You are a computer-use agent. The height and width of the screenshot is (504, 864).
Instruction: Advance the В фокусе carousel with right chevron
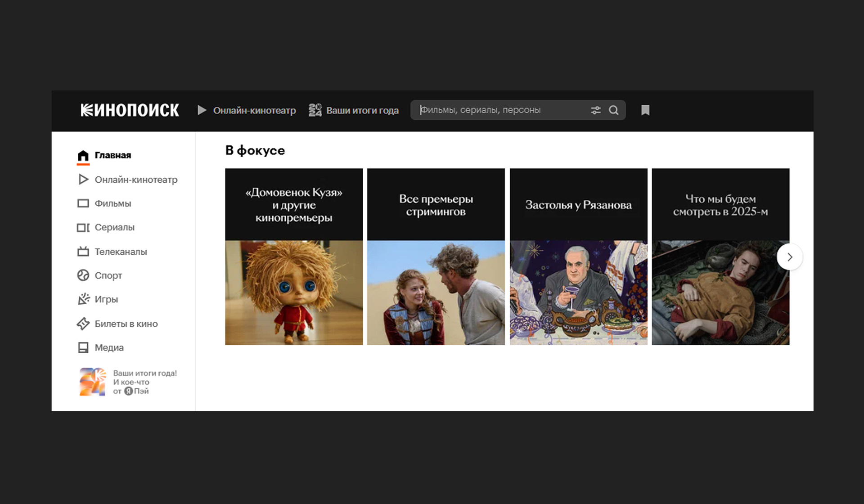[x=790, y=257]
